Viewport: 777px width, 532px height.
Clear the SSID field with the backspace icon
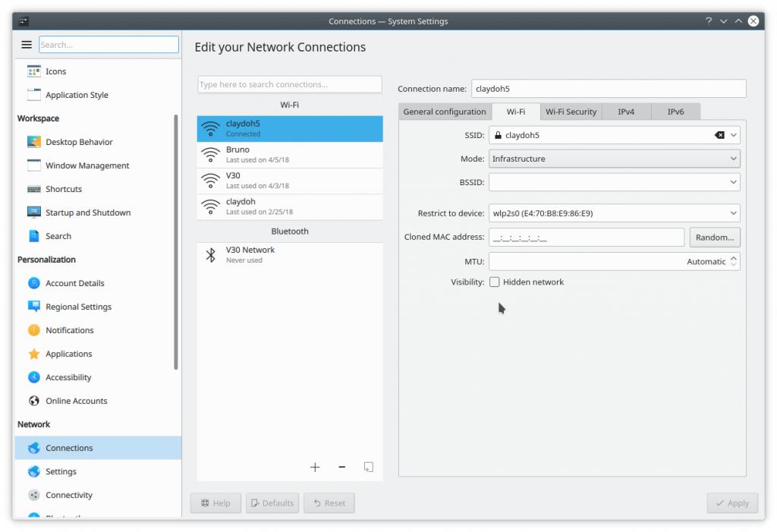719,135
